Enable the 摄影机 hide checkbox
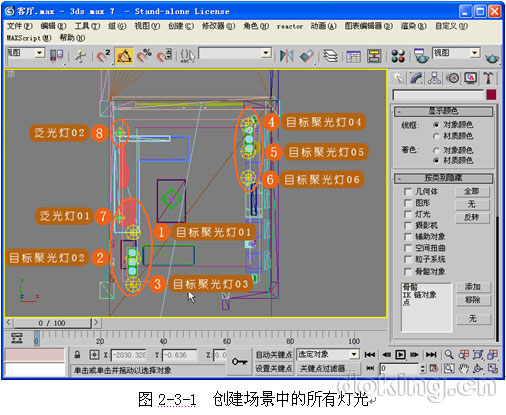The height and width of the screenshot is (415, 506). [407, 226]
